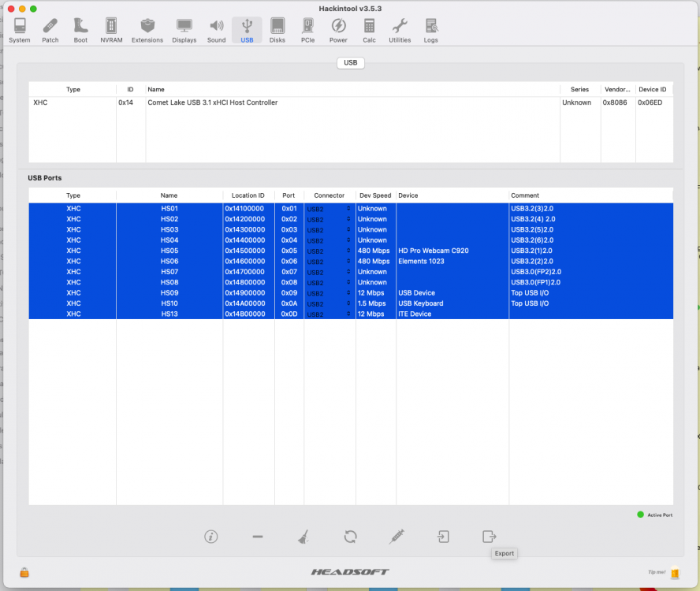The image size is (700, 591).
Task: Open the PCIe toolbar section
Action: [x=307, y=31]
